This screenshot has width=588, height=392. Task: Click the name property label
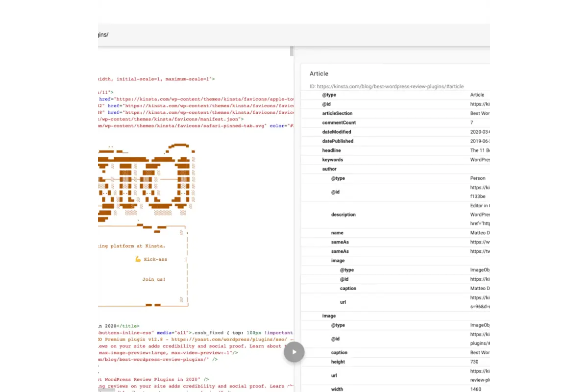[x=337, y=233]
